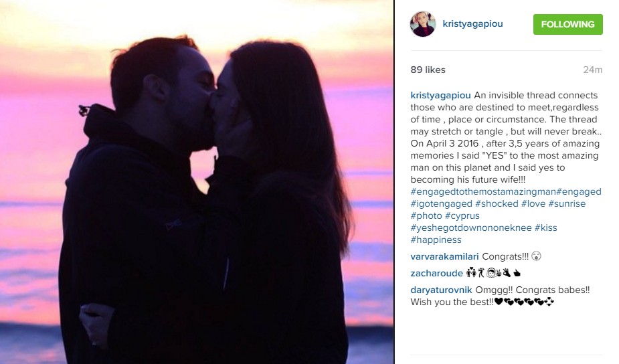
Task: Open the kristyagapiou username in header
Action: coord(472,23)
